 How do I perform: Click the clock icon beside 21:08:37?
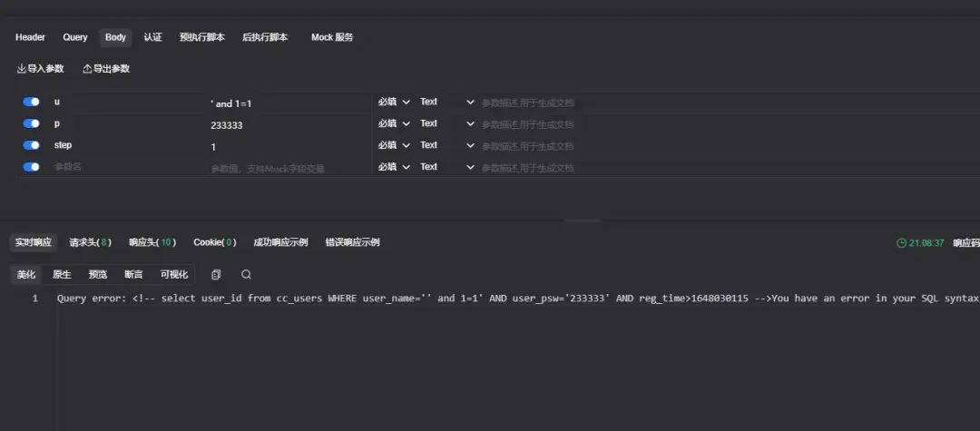pos(901,243)
